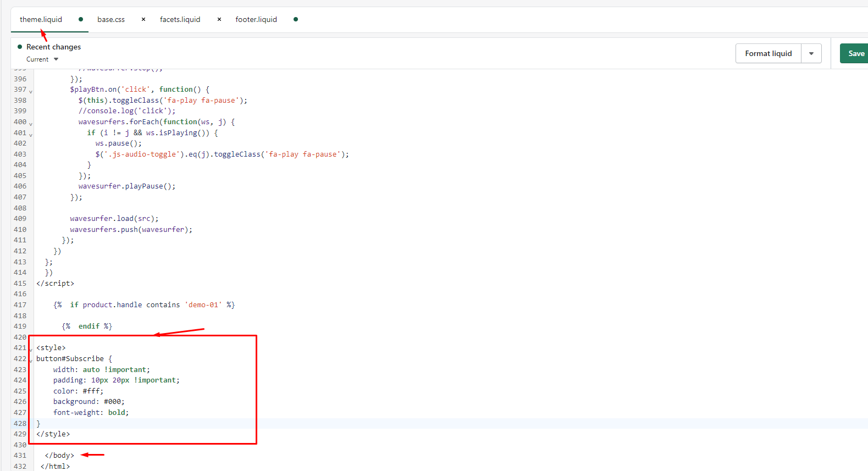Click the background: #000; line
The image size is (868, 471).
[x=89, y=402]
